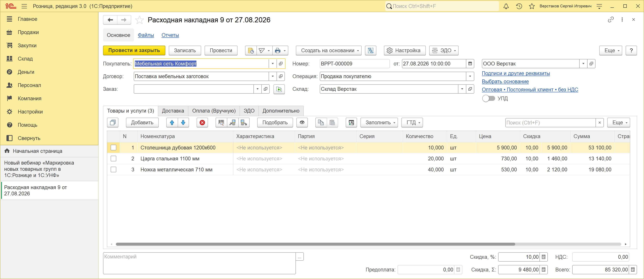Open the ГТД dropdown
Viewport: 644px width, 279px height.
pyautogui.click(x=412, y=123)
